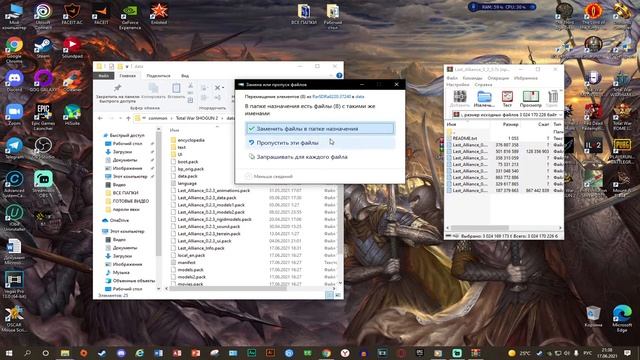Open Windows Start menu

(9, 353)
